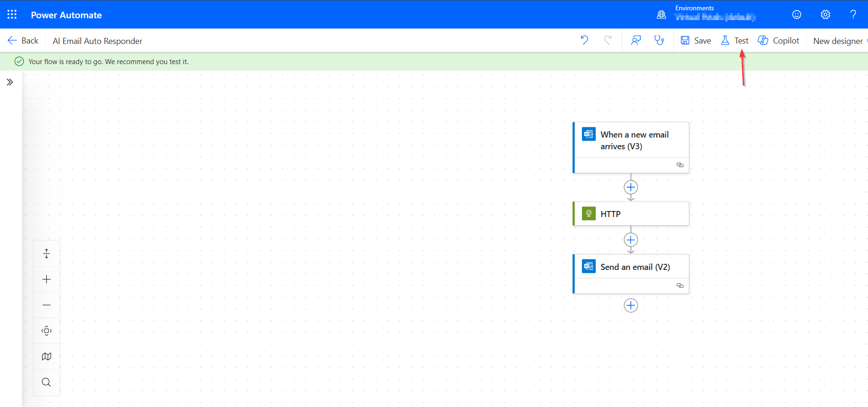Redo the last change
Image resolution: width=868 pixels, height=407 pixels.
[608, 40]
